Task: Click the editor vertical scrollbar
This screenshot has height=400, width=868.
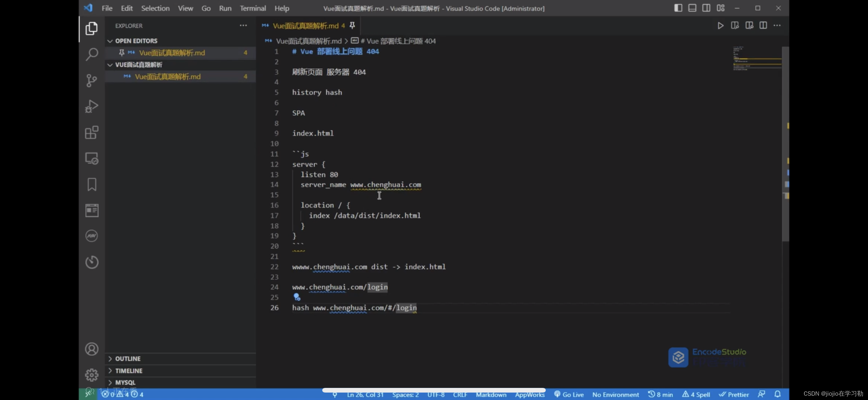Action: (785, 144)
